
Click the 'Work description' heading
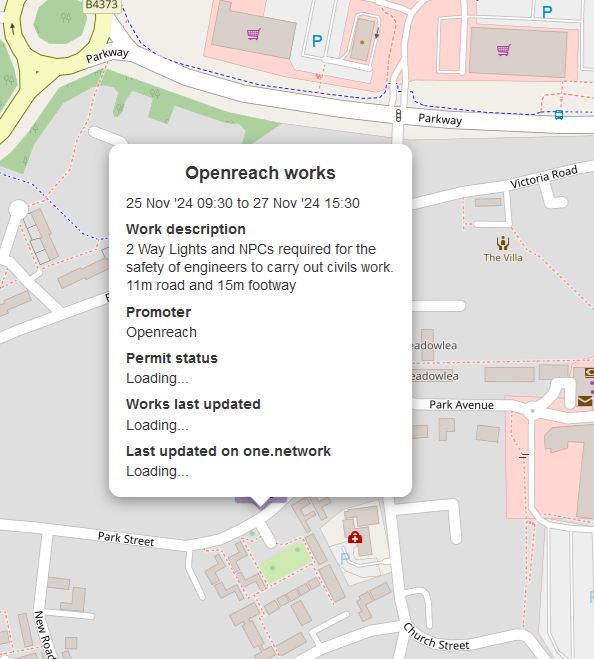point(186,229)
